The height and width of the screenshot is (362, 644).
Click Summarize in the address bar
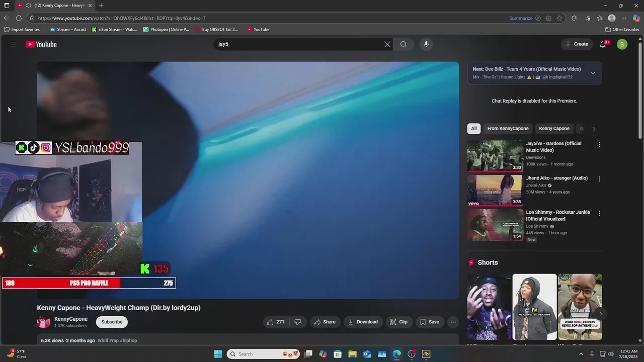click(x=521, y=18)
